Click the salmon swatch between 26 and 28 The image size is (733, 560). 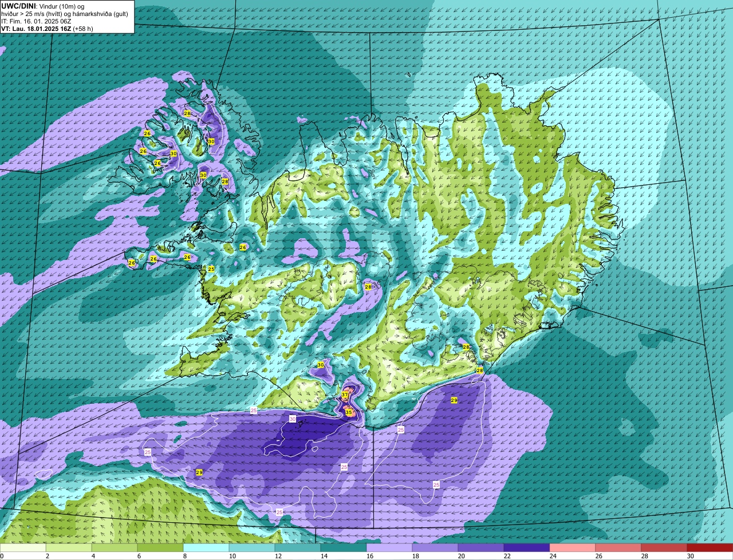click(618, 548)
